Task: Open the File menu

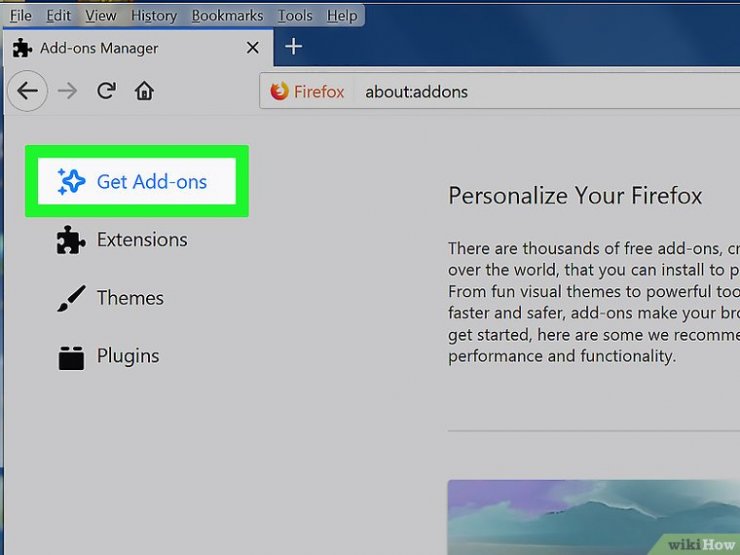Action: click(21, 16)
